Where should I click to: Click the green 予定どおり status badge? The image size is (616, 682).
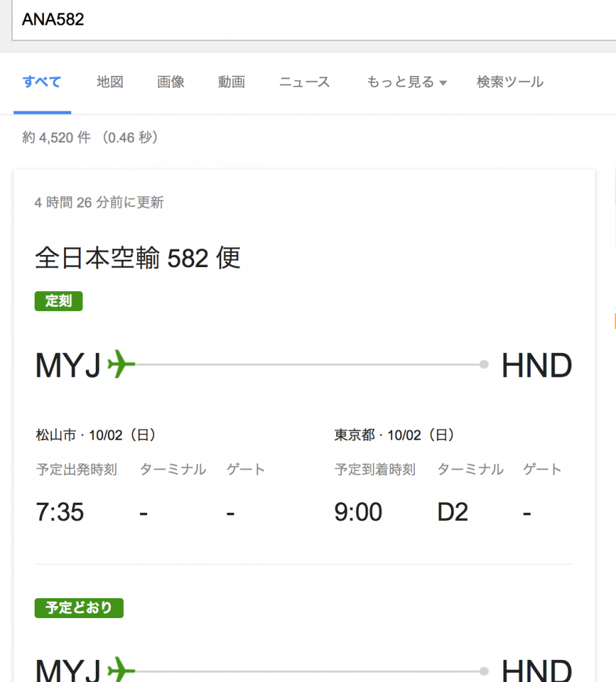tap(79, 608)
